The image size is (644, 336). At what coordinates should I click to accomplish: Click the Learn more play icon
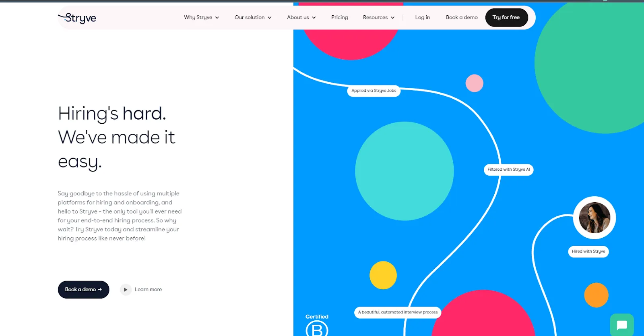[x=126, y=290]
